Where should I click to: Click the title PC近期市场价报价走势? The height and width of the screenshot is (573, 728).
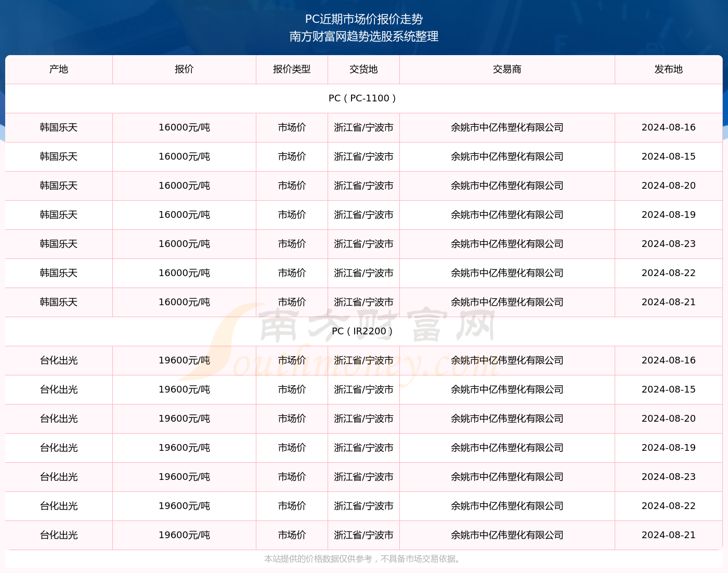pyautogui.click(x=363, y=19)
